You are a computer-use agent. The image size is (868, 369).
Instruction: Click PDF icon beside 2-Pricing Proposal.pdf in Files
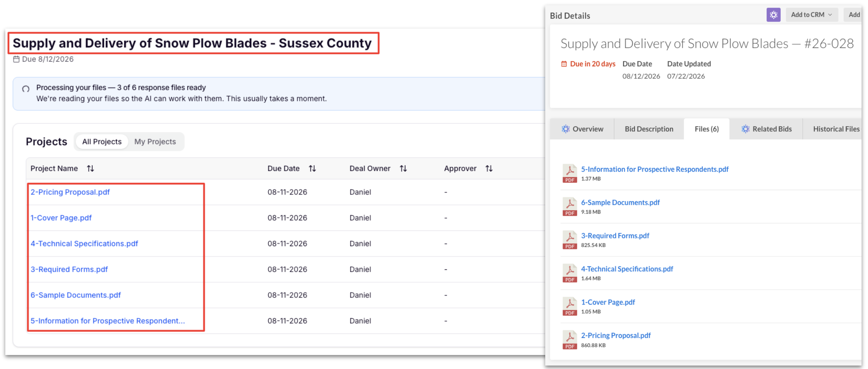[569, 340]
